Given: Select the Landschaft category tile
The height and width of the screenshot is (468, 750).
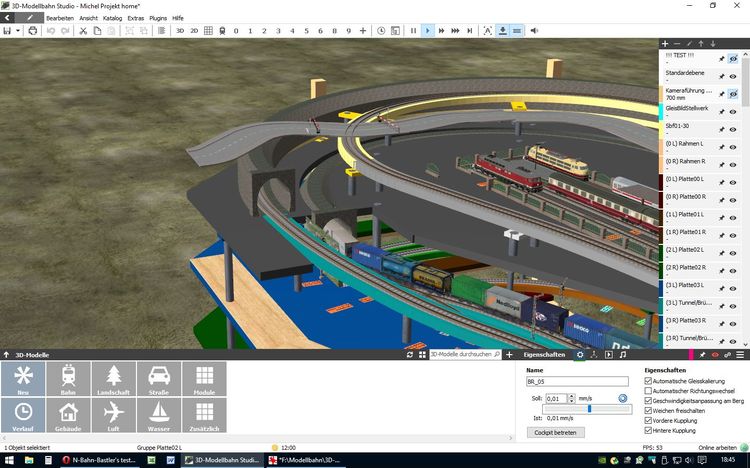Looking at the screenshot, I should 113,381.
